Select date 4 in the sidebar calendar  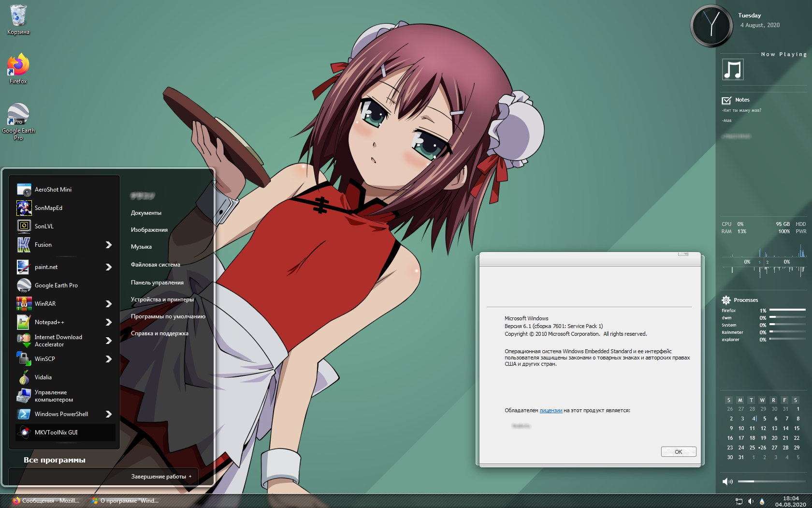(754, 418)
